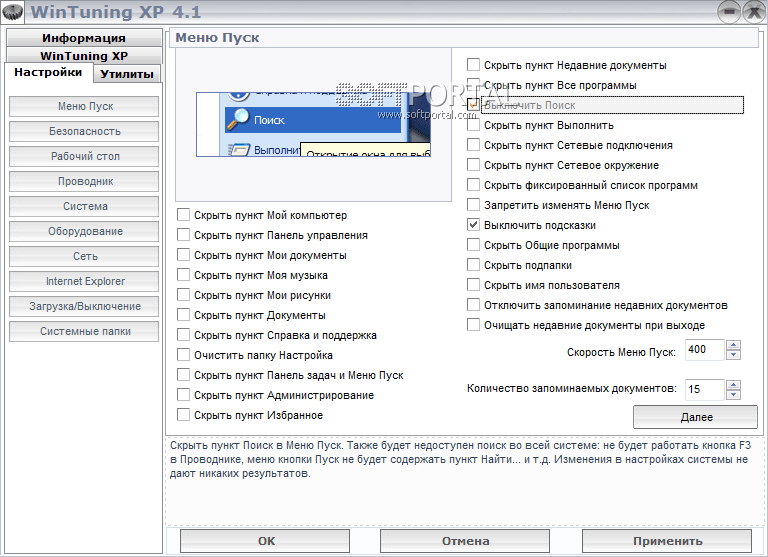Enable Скрыть пункт Справка и поддержка

click(183, 335)
